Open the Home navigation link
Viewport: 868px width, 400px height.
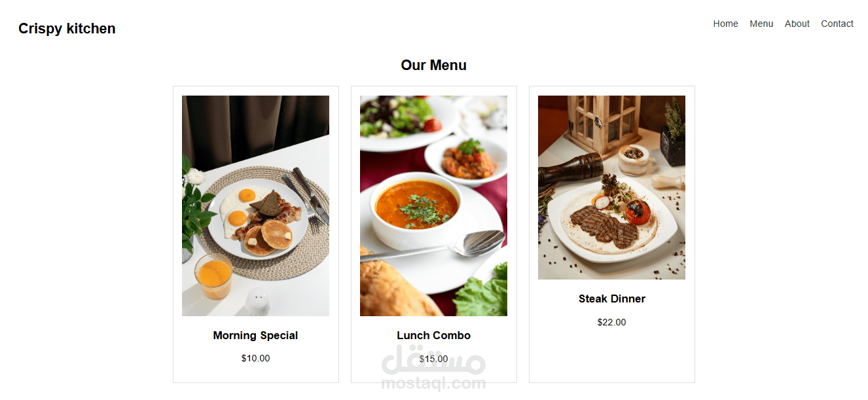(725, 24)
